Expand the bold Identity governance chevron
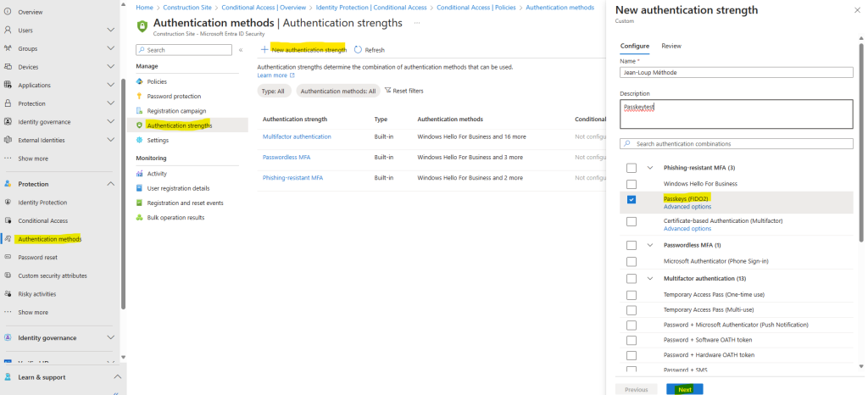 point(111,337)
